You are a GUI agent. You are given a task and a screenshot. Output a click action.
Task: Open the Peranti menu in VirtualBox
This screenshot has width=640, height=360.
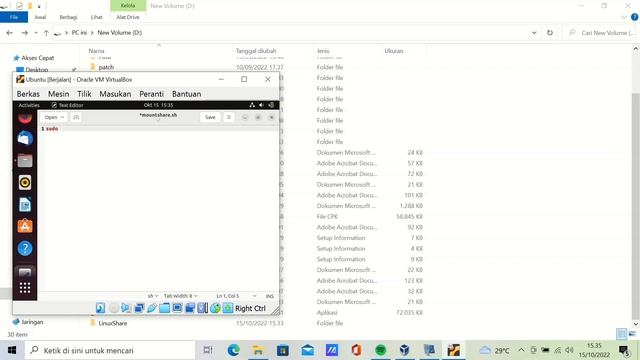[151, 94]
